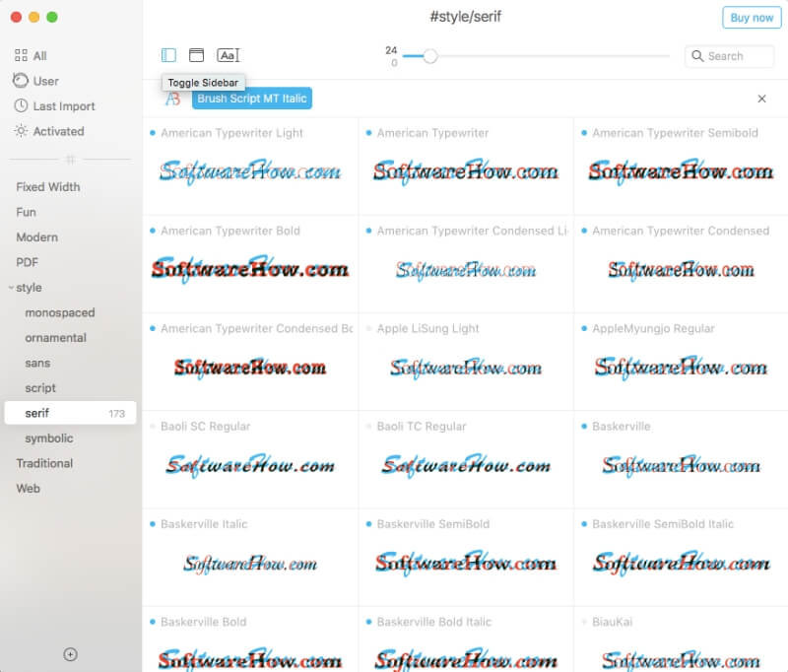The image size is (788, 672).
Task: Click in the Search field
Action: pos(729,56)
